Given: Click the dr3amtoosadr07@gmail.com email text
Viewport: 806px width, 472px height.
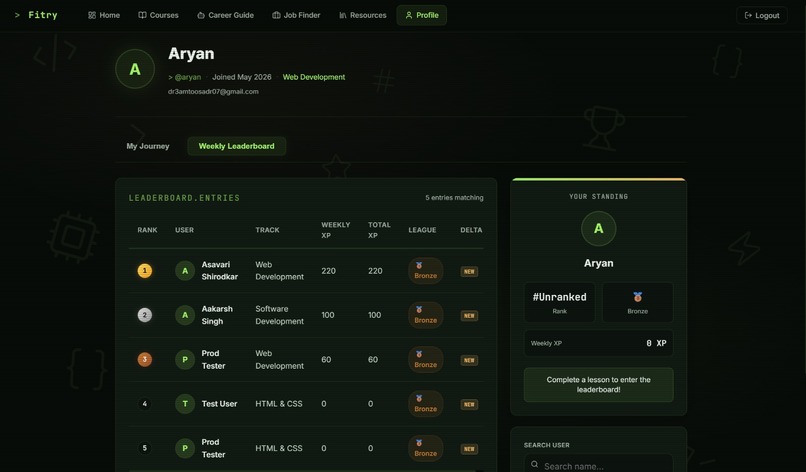Looking at the screenshot, I should tap(213, 92).
